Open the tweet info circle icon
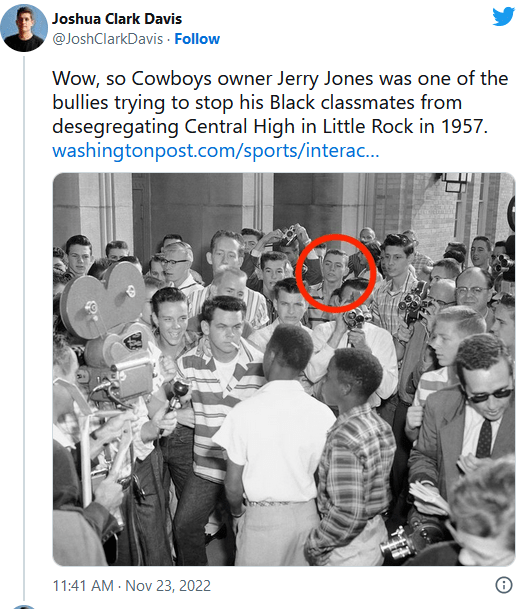 pyautogui.click(x=504, y=585)
